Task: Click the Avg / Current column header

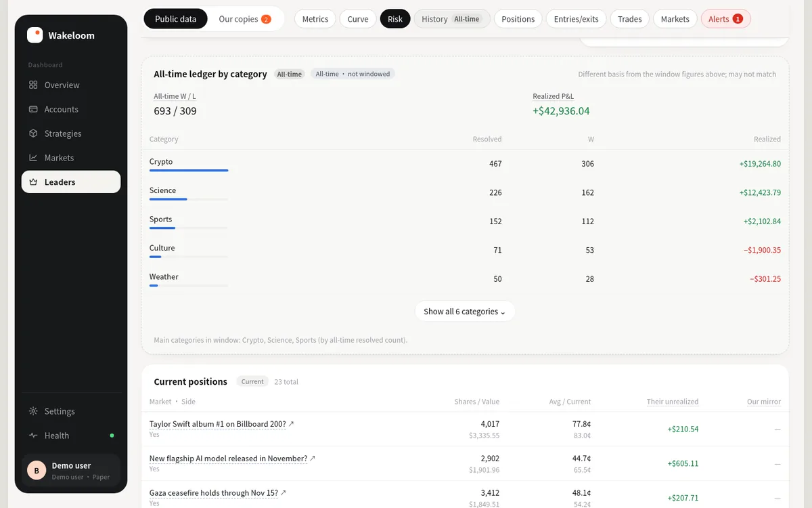Action: tap(570, 402)
